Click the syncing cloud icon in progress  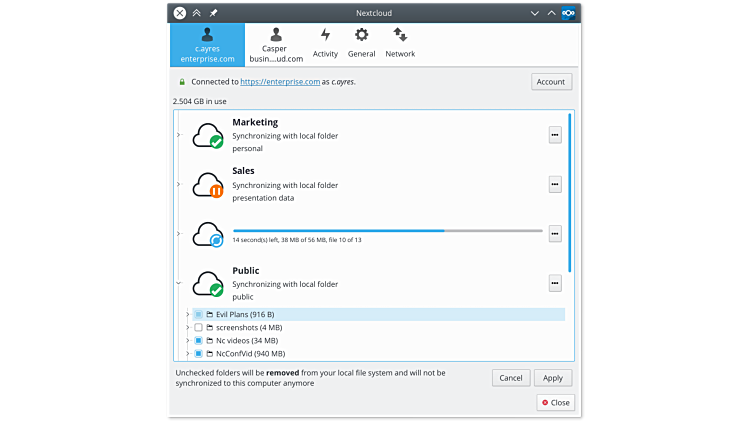(x=208, y=234)
